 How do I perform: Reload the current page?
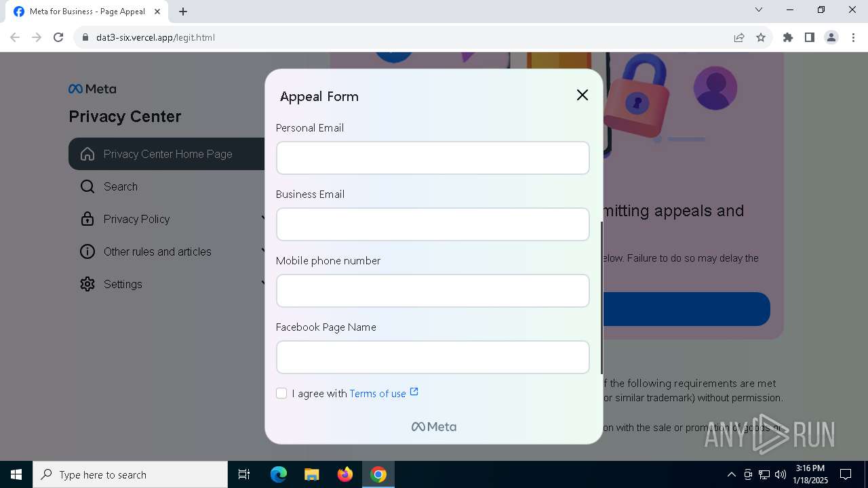point(58,37)
